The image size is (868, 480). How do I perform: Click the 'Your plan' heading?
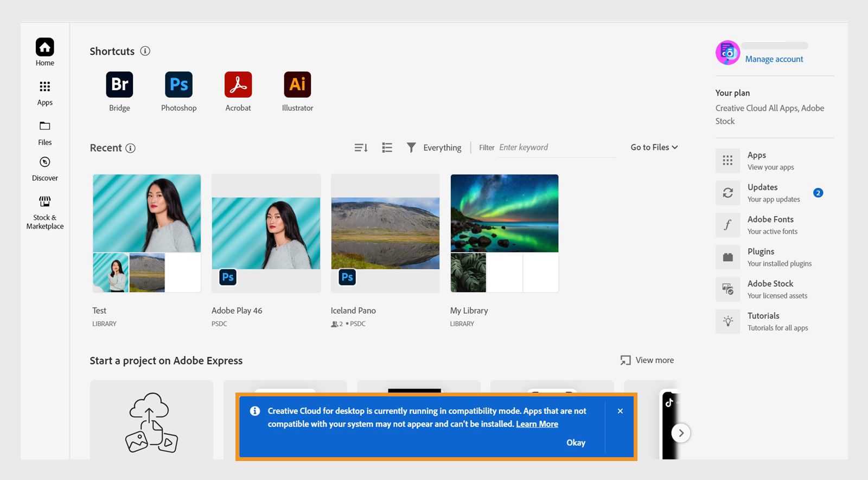click(x=732, y=93)
